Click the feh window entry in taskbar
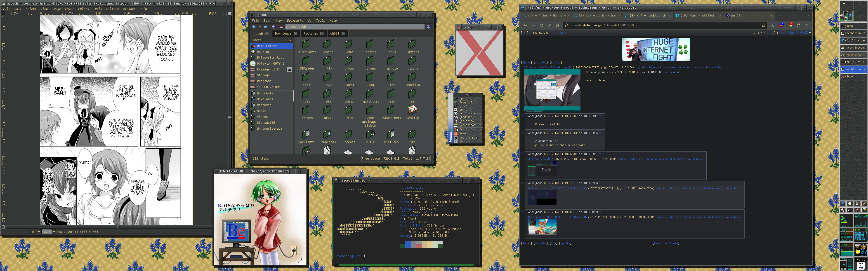Screen dimensions: 868x271 click(x=853, y=62)
